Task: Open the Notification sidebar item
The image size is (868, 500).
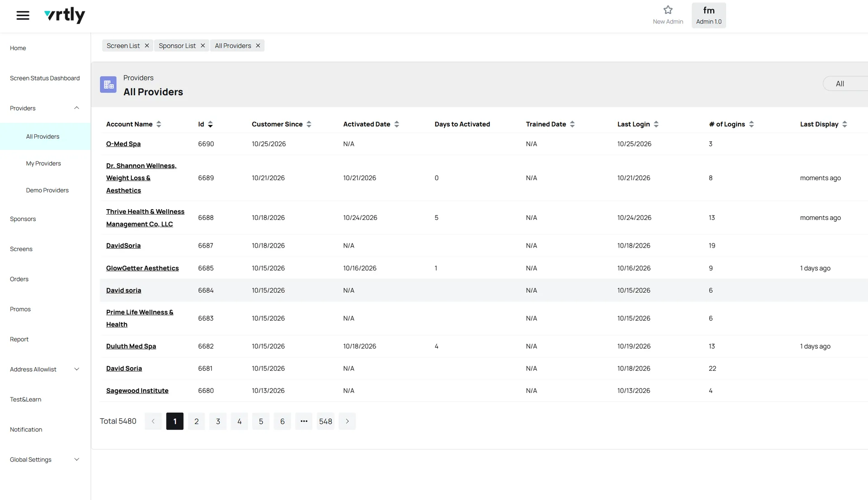Action: tap(26, 430)
